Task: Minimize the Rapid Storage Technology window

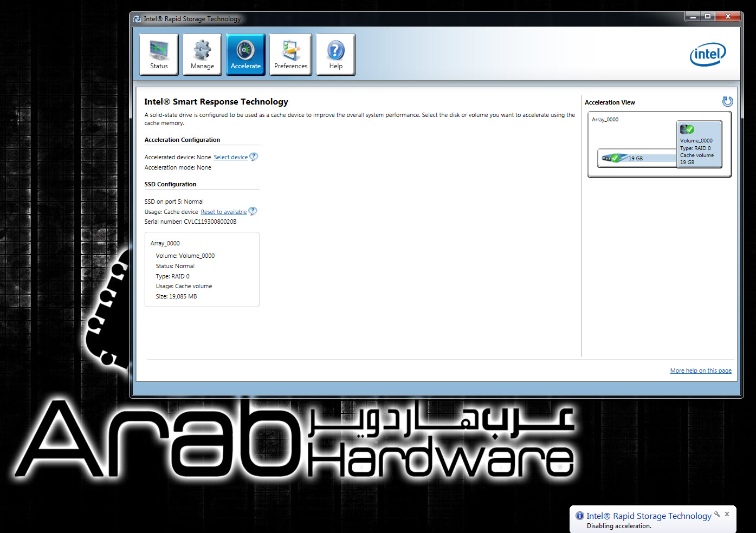Action: tap(692, 16)
